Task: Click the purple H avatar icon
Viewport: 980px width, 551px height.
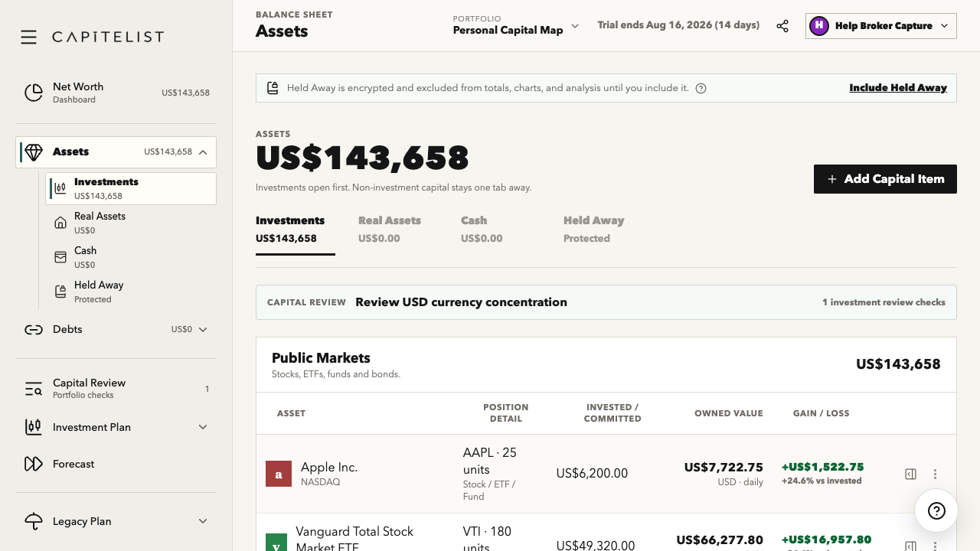Action: coord(819,25)
